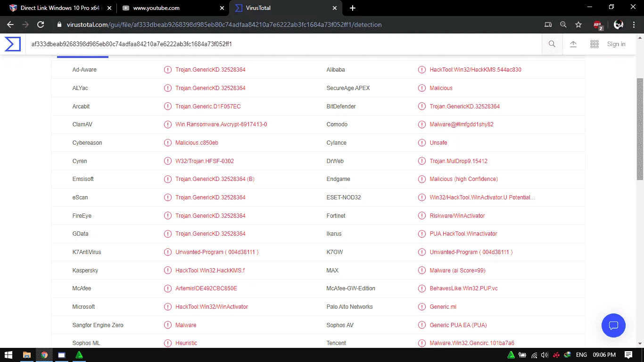Click the Comodo result Malware@#lmfgdd1shy82
This screenshot has width=644, height=362.
[x=462, y=124]
